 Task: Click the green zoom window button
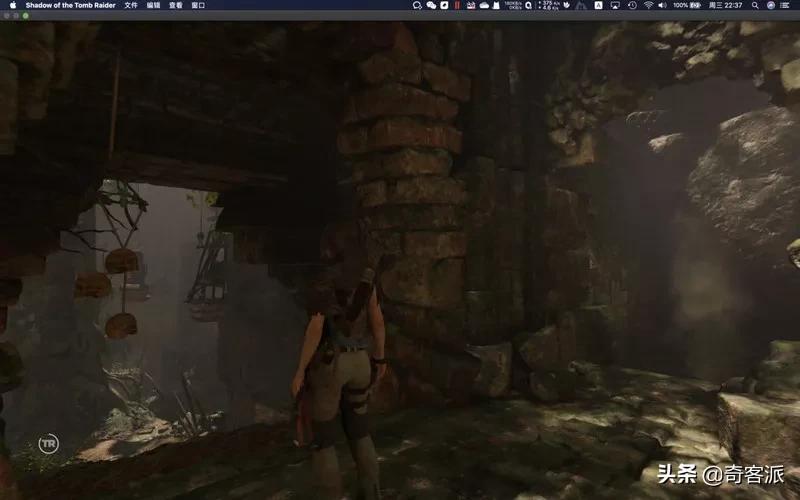click(26, 16)
